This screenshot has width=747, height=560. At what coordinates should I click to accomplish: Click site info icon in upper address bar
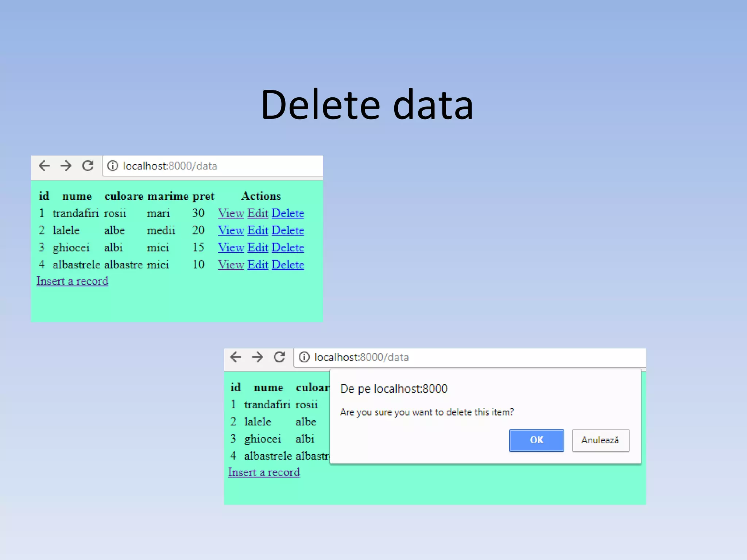click(x=113, y=166)
